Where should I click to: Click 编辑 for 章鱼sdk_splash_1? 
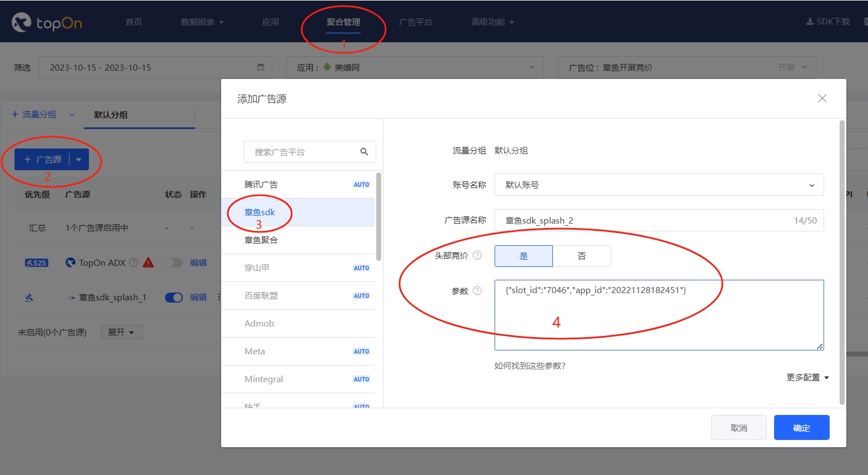point(198,298)
